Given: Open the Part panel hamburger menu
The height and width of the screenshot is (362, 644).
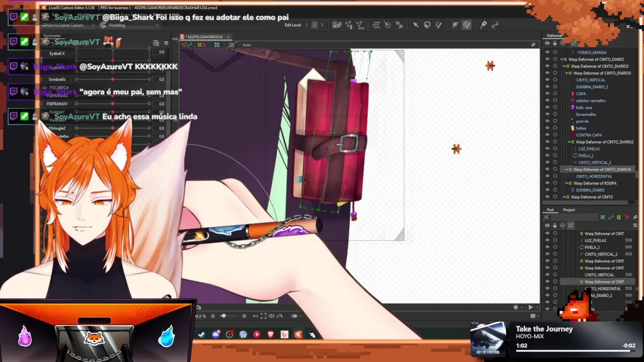Looking at the screenshot, I should pyautogui.click(x=635, y=225).
